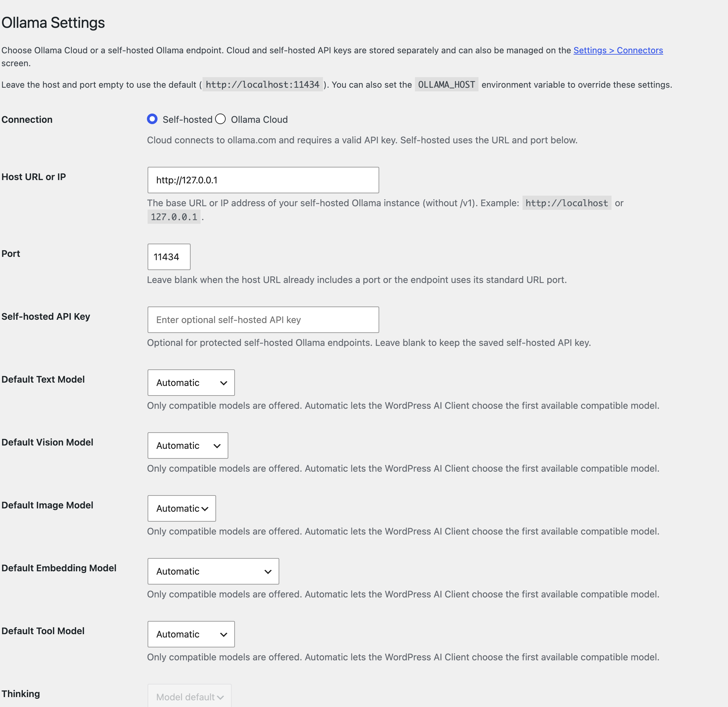Image resolution: width=728 pixels, height=707 pixels.
Task: Click the Default Image Model label
Action: (48, 505)
